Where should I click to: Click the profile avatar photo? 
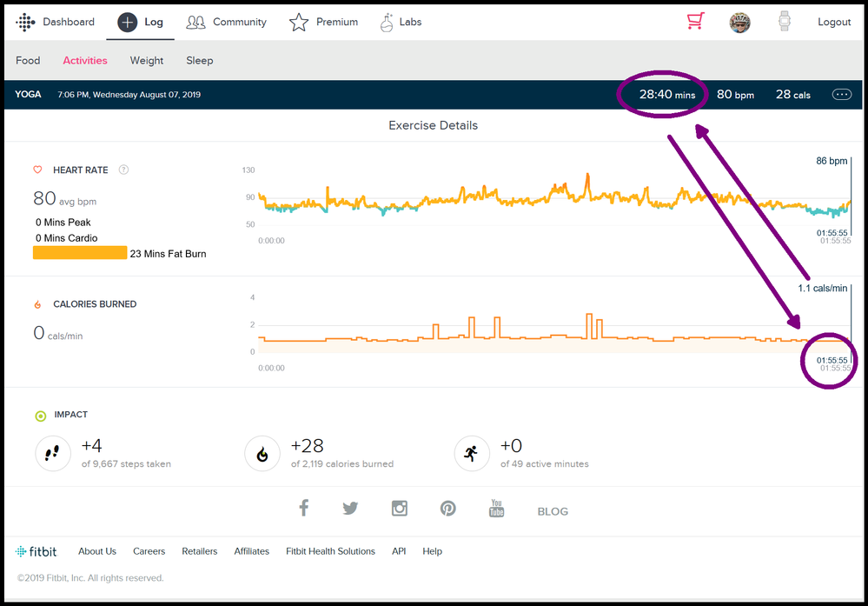739,22
